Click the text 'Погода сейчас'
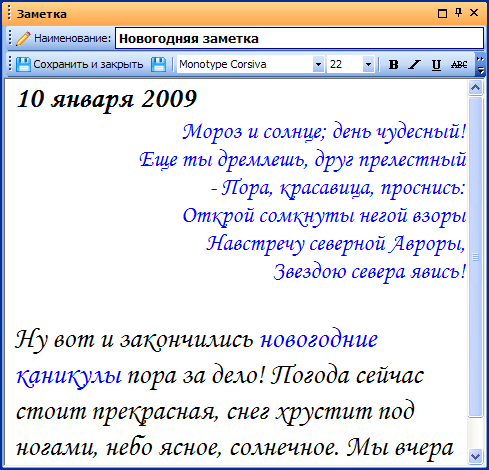This screenshot has height=470, width=489. [347, 376]
